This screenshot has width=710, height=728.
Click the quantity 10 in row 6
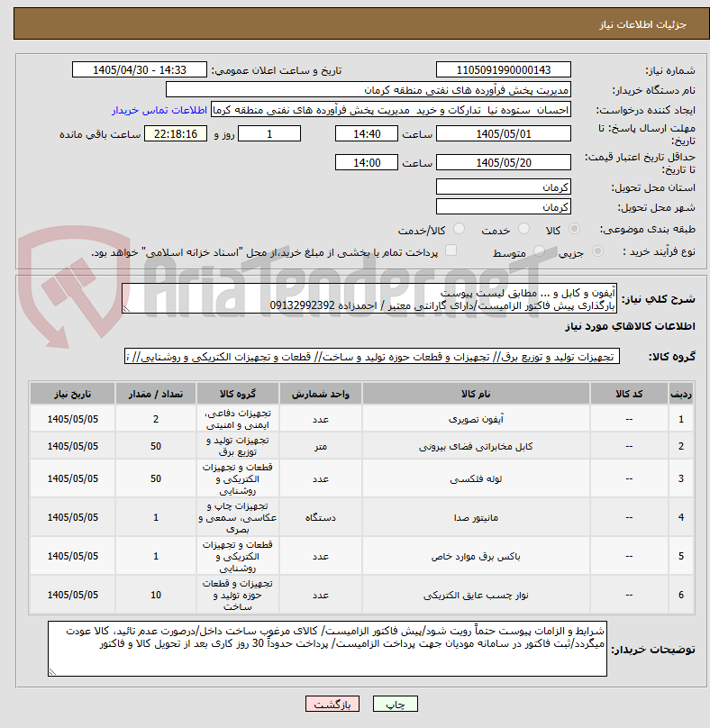point(156,596)
